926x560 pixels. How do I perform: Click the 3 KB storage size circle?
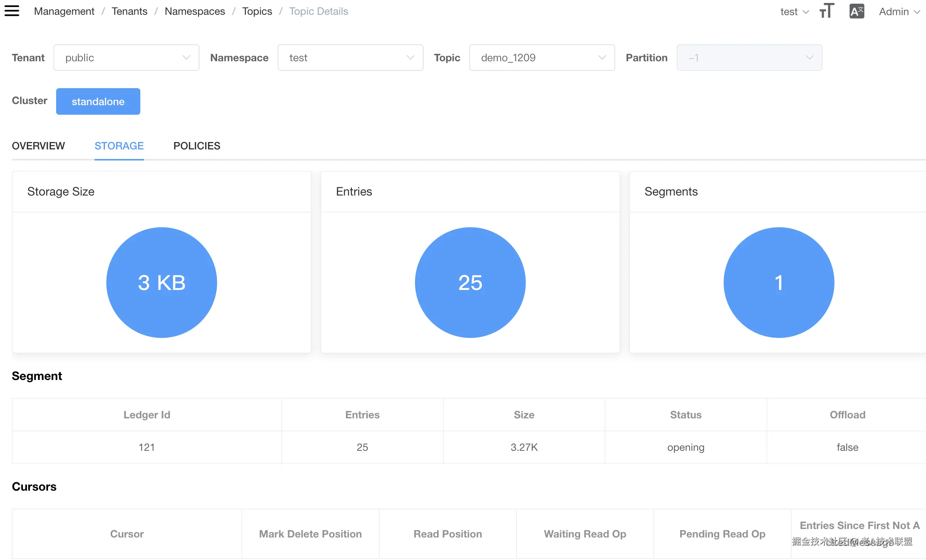(x=162, y=283)
